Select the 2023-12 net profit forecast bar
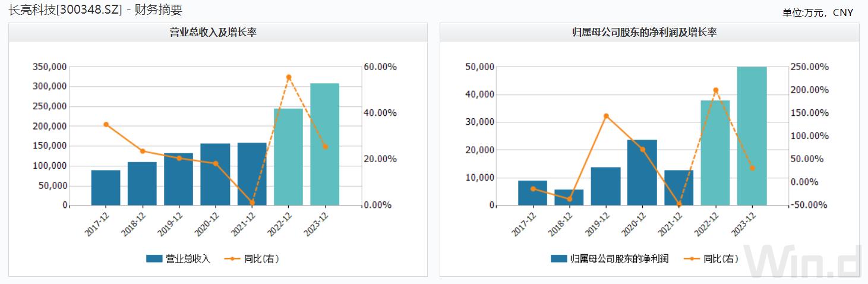This screenshot has height=284, width=868. click(752, 136)
